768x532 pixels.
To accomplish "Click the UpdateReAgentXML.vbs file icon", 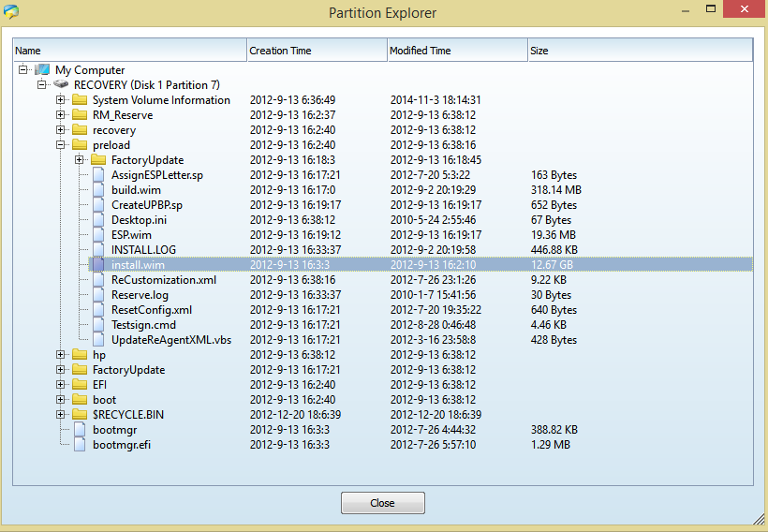I will (98, 340).
